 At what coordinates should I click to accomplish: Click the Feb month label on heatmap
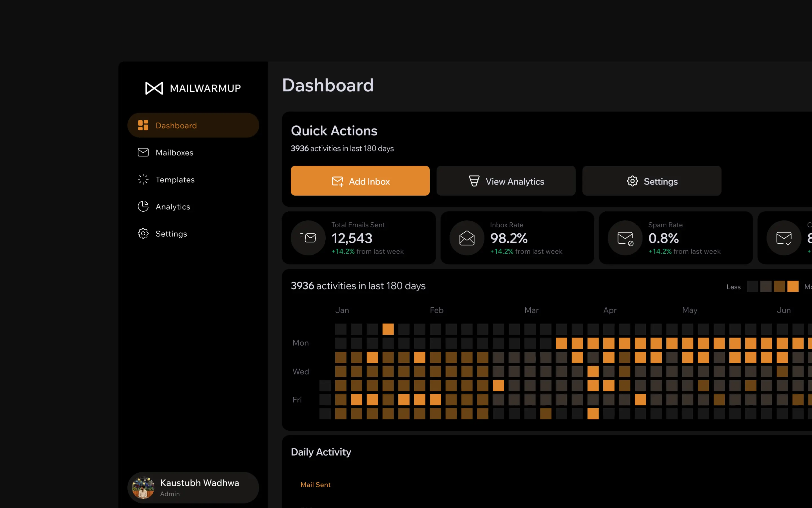[x=436, y=310]
